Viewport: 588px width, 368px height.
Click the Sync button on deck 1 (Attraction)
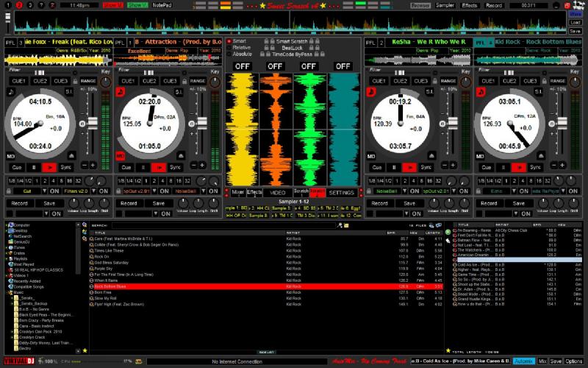(175, 168)
